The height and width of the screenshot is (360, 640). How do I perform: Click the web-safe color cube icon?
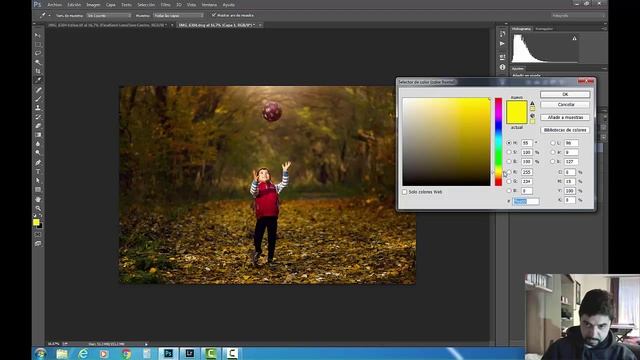pos(532,116)
